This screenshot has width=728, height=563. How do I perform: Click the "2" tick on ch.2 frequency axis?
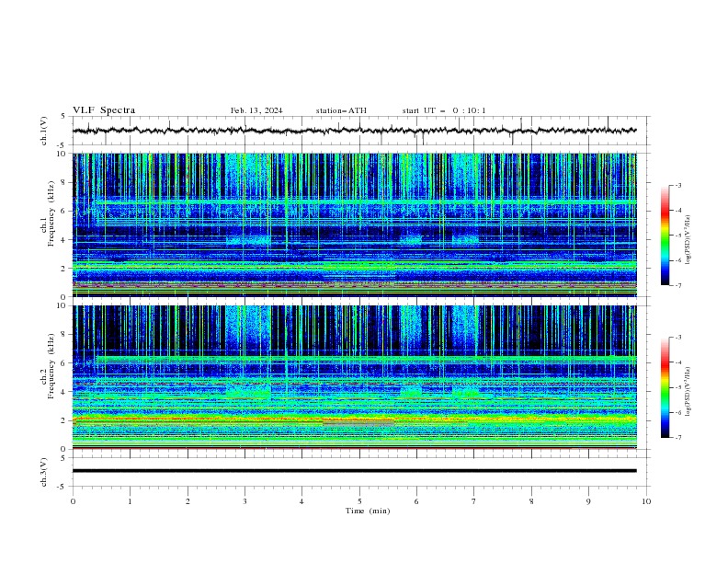point(63,420)
